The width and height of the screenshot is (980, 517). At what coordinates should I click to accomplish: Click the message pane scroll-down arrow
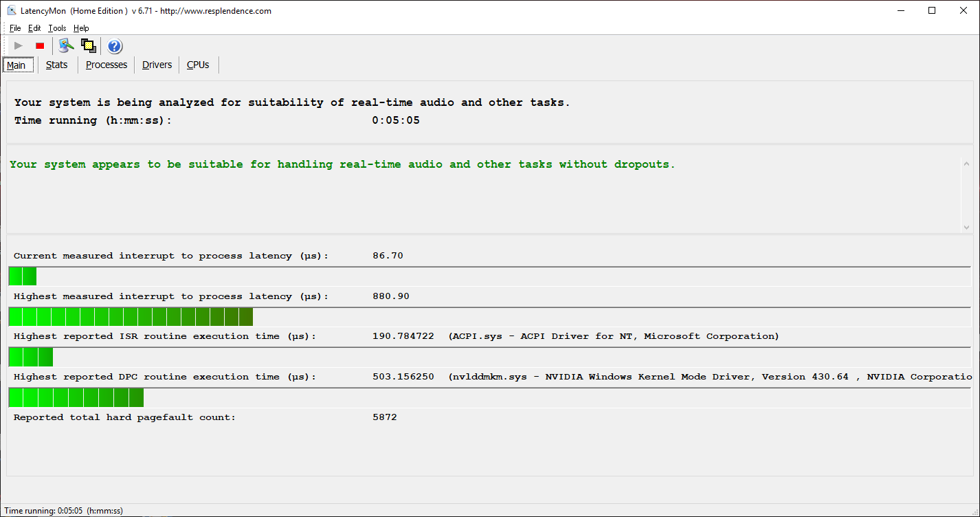(x=966, y=227)
